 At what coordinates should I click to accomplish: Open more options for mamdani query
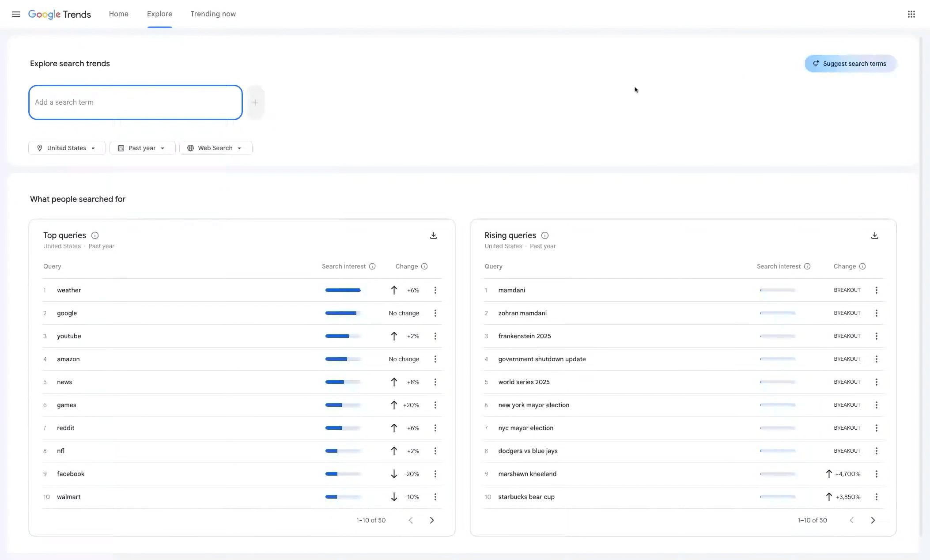[x=876, y=290]
